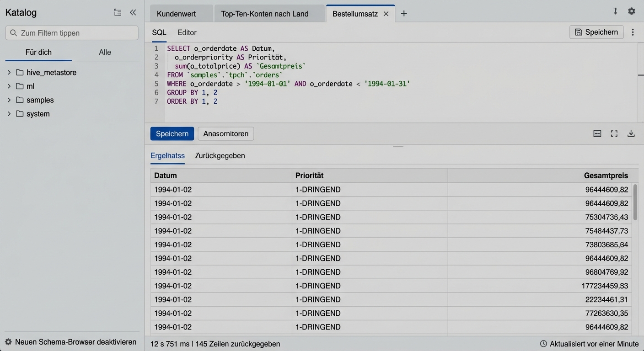This screenshot has width=644, height=351.
Task: Open the schema tree view icon beside Katalog
Action: coord(118,13)
